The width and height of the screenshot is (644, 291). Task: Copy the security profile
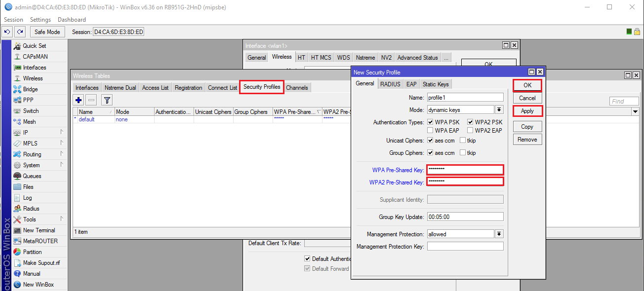coord(527,126)
